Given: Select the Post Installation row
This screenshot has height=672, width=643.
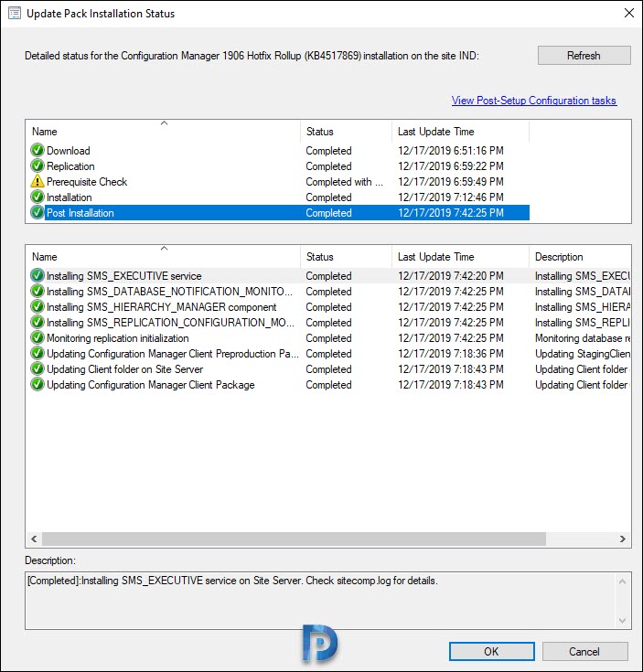Looking at the screenshot, I should (280, 212).
